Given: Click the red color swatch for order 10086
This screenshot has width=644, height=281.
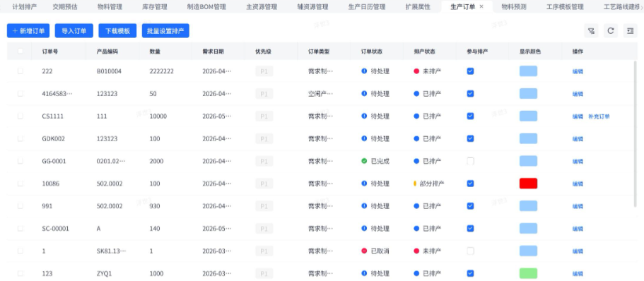Looking at the screenshot, I should (528, 184).
